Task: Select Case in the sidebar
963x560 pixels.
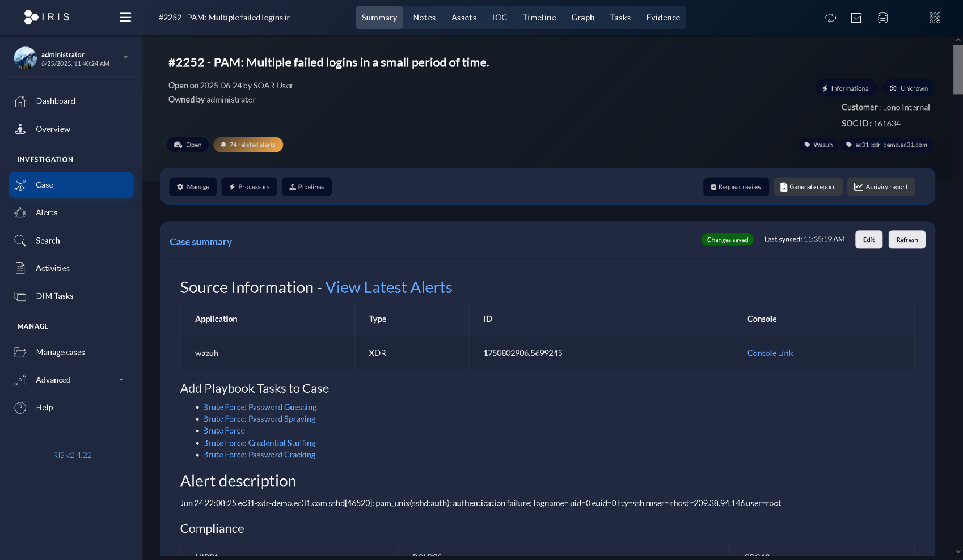Action: (x=71, y=185)
